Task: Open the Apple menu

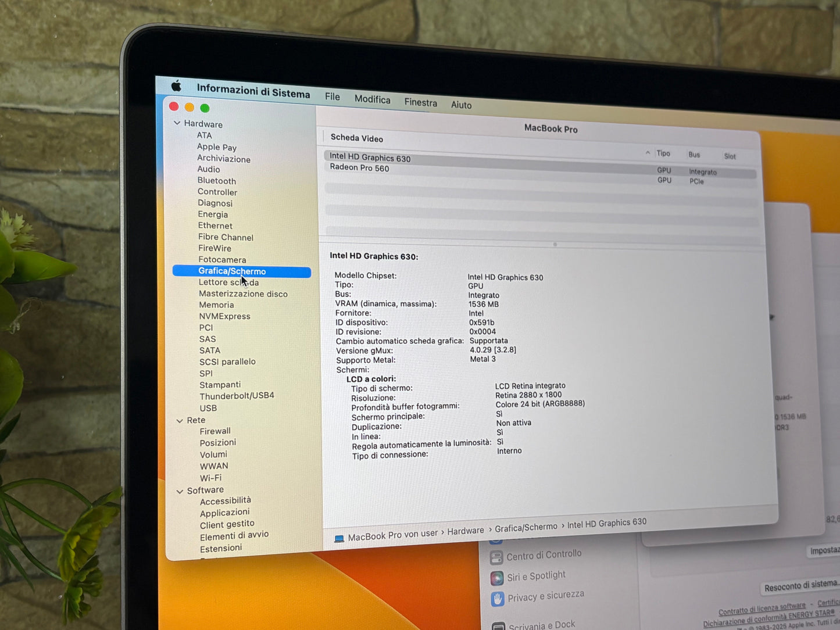Action: click(176, 86)
